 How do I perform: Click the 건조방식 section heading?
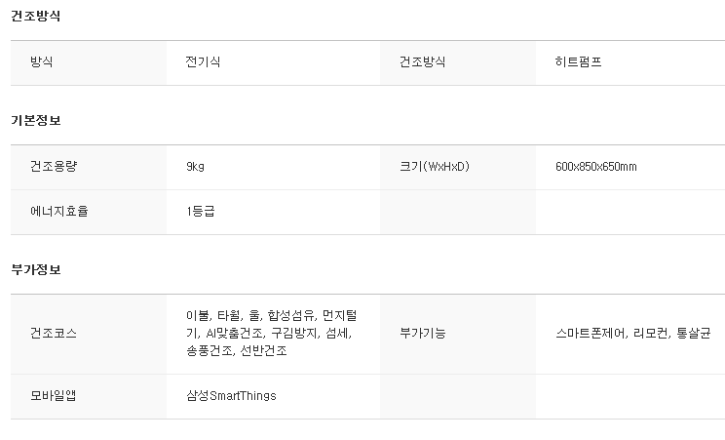(x=36, y=16)
